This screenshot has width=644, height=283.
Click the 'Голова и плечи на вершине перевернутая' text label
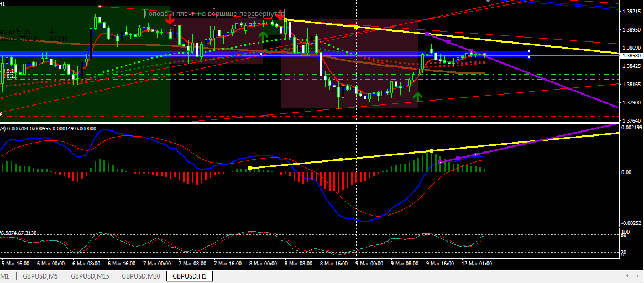[214, 14]
